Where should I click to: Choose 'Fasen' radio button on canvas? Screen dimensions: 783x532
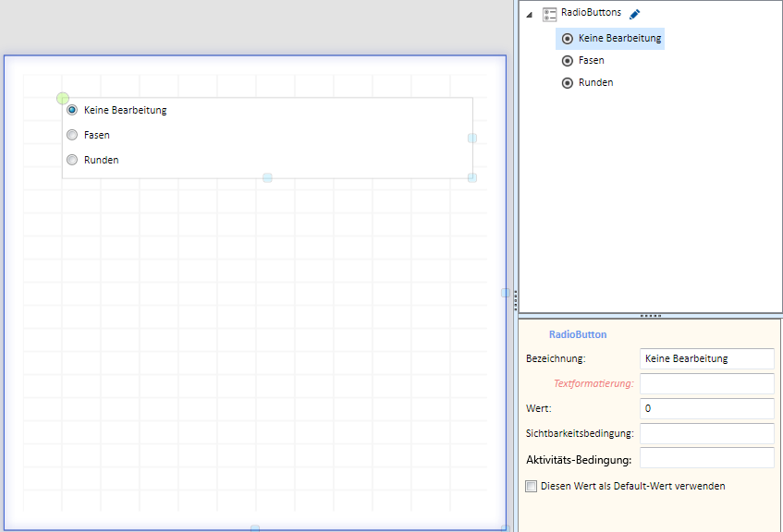pyautogui.click(x=72, y=135)
